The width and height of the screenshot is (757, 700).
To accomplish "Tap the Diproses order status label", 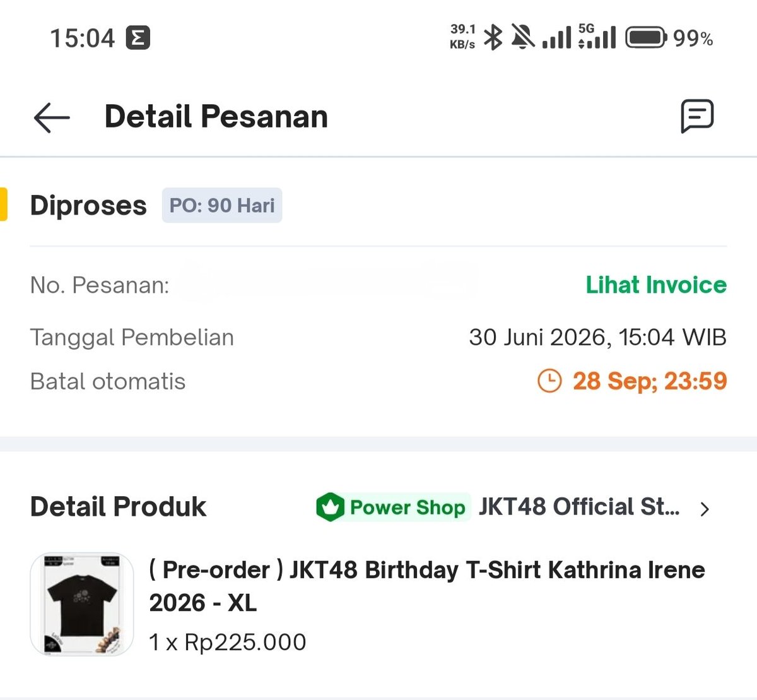I will [88, 206].
